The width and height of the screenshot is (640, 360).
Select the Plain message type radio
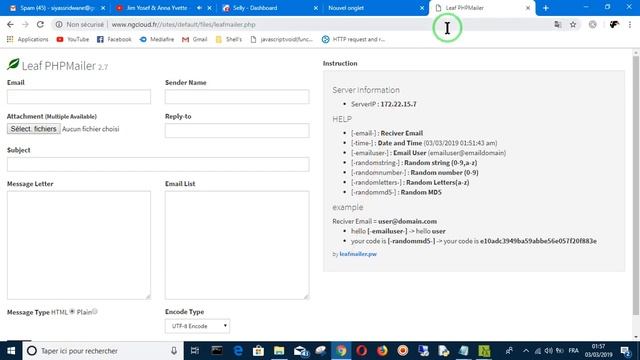(x=95, y=311)
